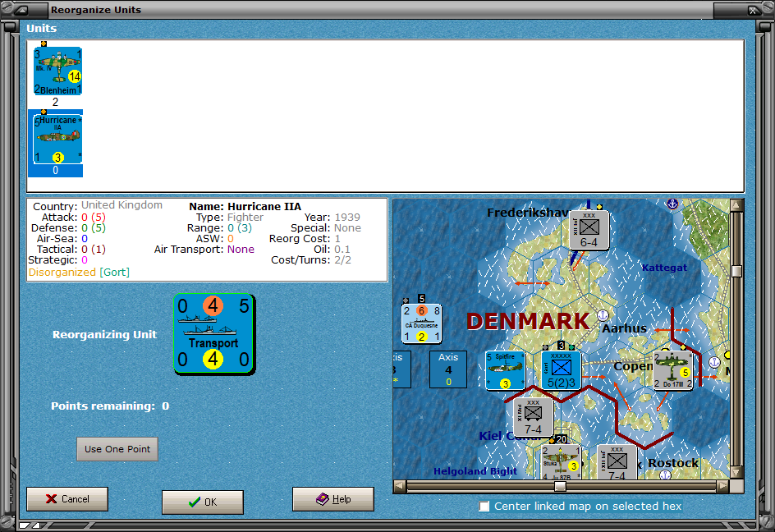Click the Points remaining: 0 label
The width and height of the screenshot is (775, 532).
[x=110, y=406]
